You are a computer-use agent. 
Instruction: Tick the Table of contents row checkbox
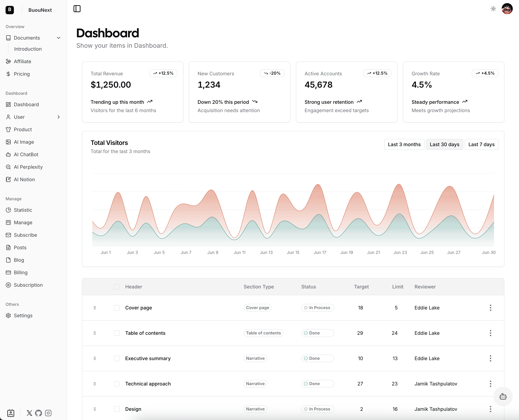click(x=117, y=333)
